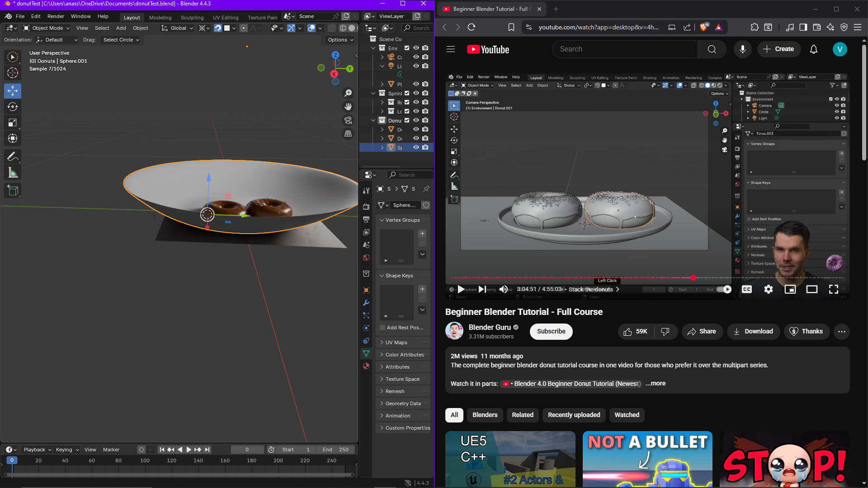Toggle the snapping magnet in Blender header

pos(218,28)
